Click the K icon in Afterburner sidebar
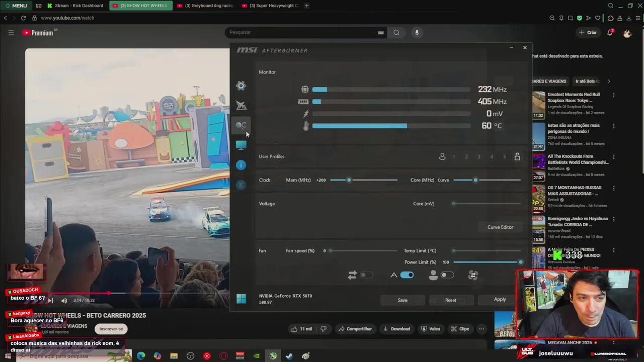The height and width of the screenshot is (362, 644). 241,185
